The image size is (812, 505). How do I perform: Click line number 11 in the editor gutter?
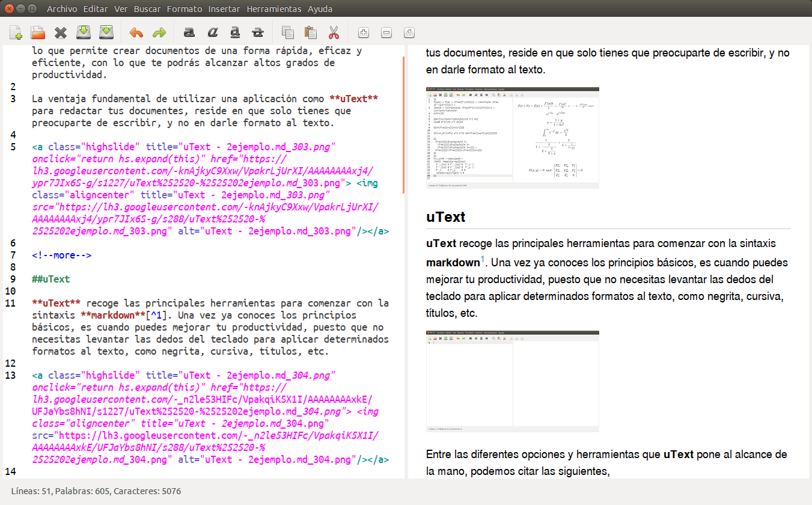click(x=10, y=303)
